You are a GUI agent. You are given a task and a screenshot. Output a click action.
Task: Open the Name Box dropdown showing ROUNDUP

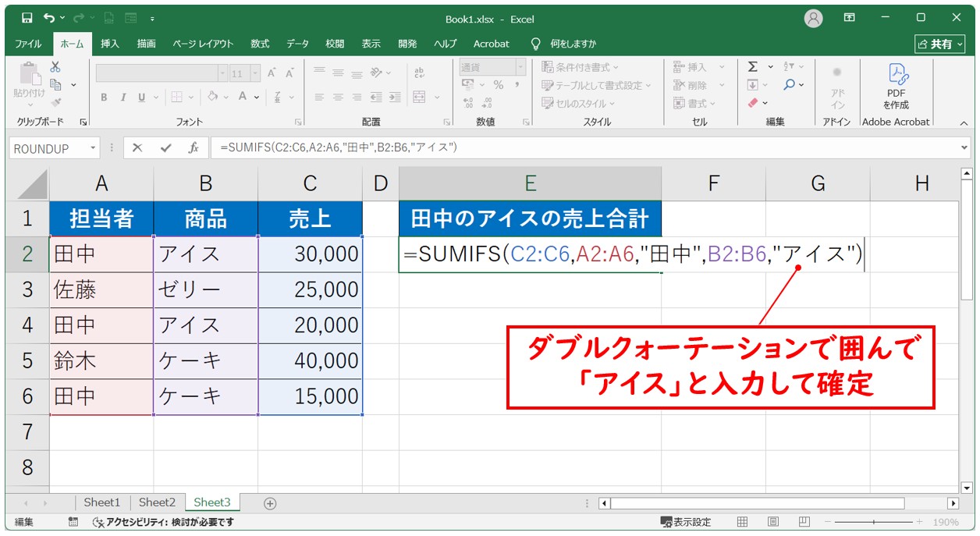coord(94,148)
